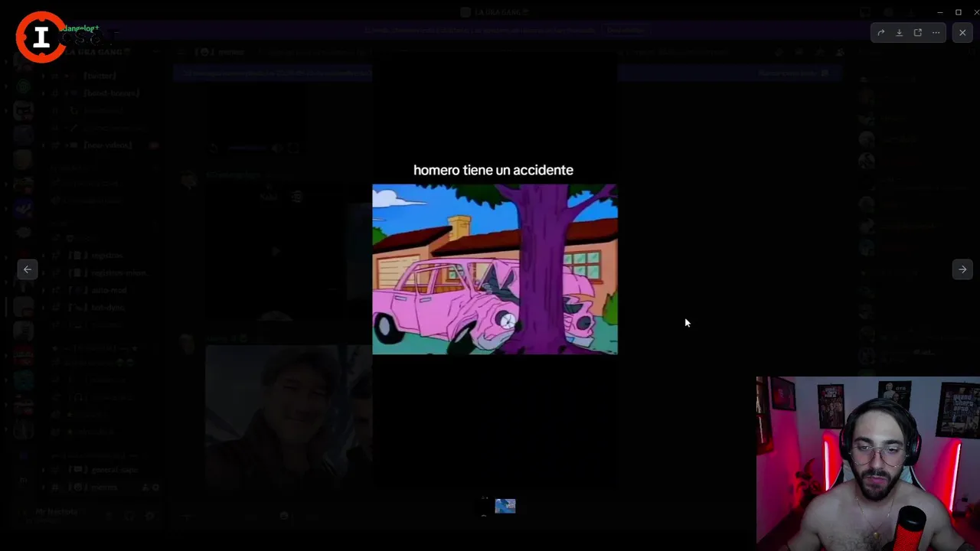Maximize the Discord window
This screenshot has width=980, height=551.
click(x=958, y=12)
